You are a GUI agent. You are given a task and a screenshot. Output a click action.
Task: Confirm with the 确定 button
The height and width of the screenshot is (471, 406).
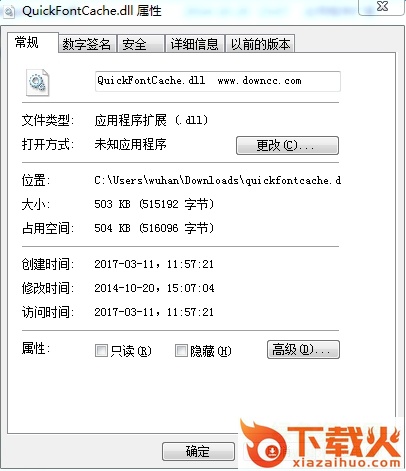[x=198, y=452]
